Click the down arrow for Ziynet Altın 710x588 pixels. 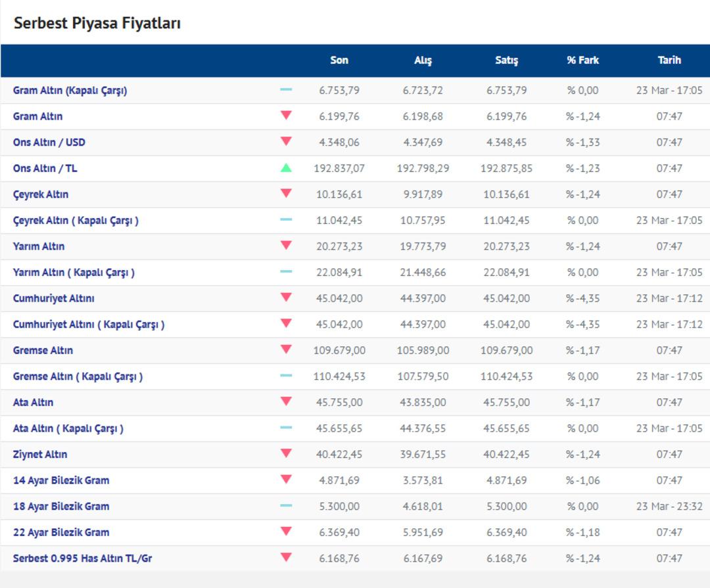(286, 453)
